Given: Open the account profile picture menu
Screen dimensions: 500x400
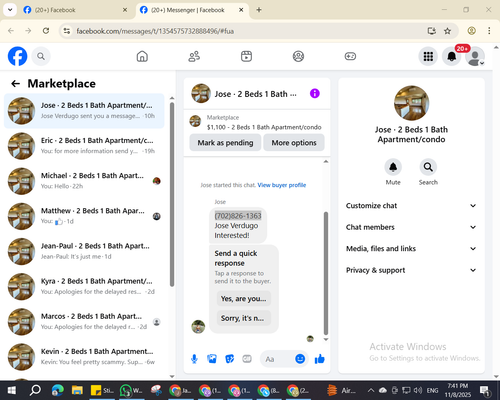Looking at the screenshot, I should [475, 56].
